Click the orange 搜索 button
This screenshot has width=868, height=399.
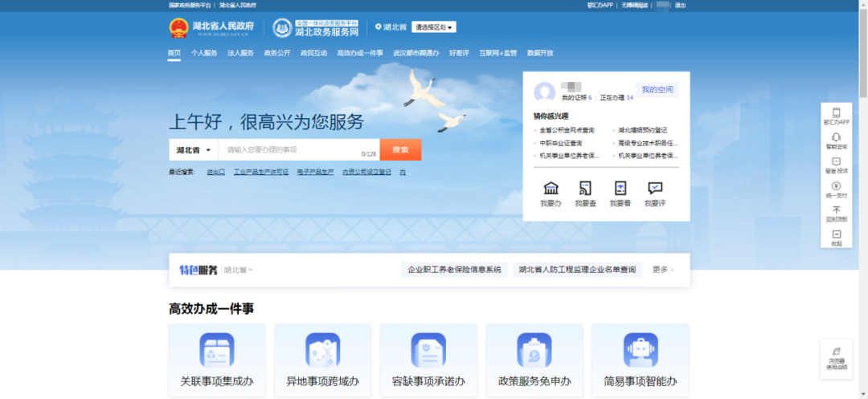(401, 150)
